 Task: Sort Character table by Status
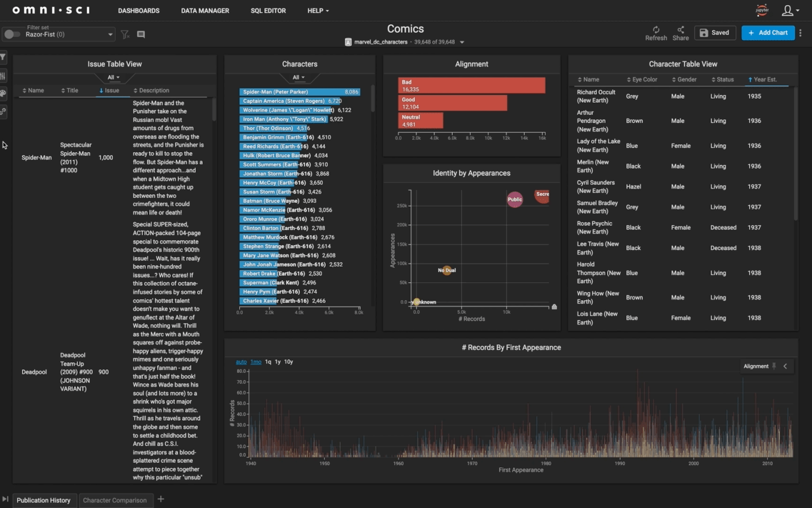(x=723, y=80)
